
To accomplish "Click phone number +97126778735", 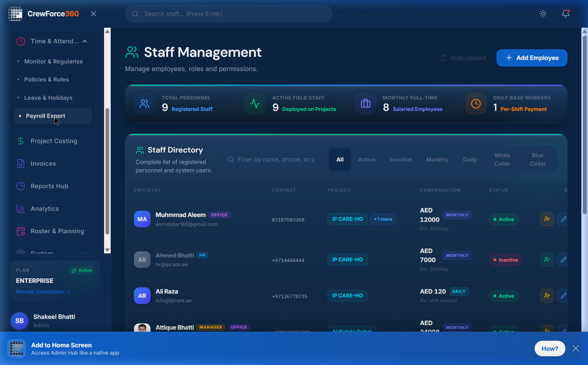I will 289,297.
